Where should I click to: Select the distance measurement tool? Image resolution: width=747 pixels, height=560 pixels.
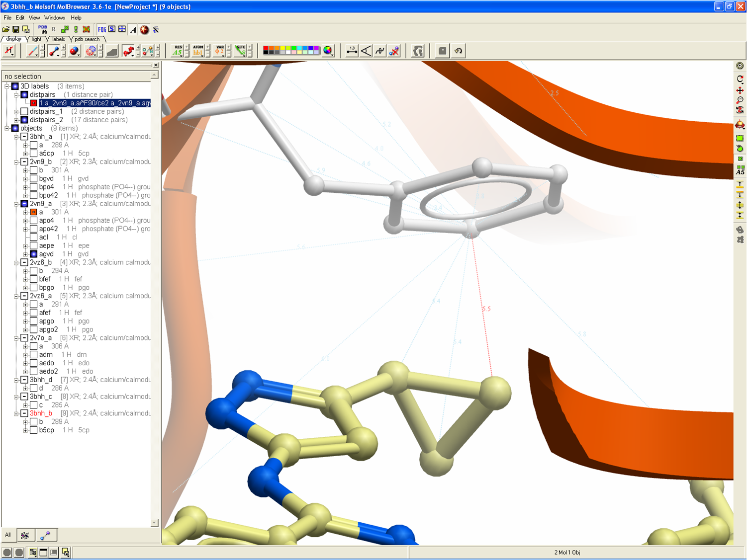pyautogui.click(x=352, y=51)
